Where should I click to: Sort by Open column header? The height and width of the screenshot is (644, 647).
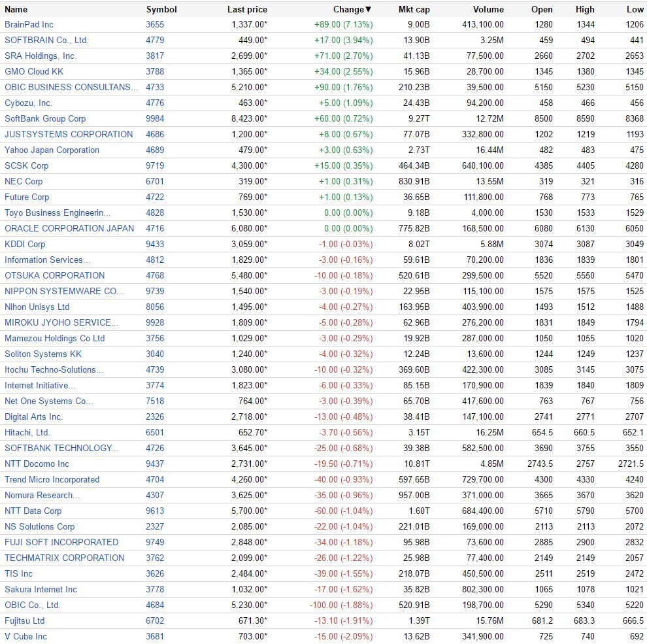pos(542,9)
